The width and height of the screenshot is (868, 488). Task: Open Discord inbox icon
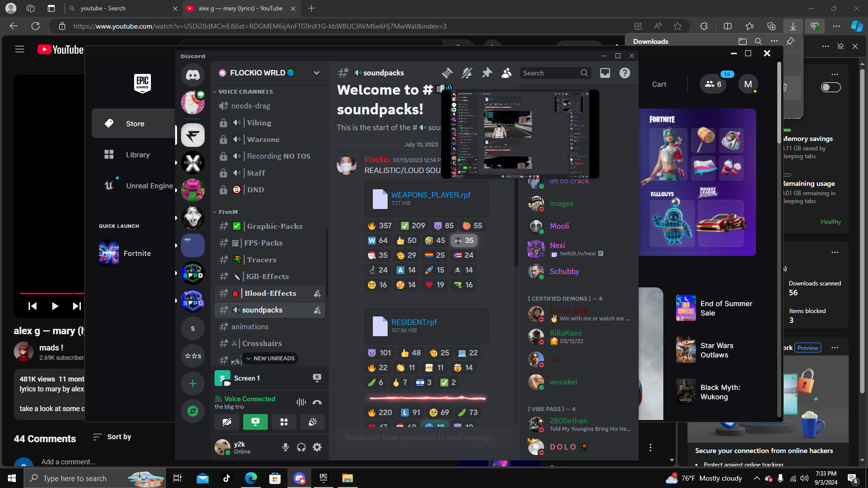point(605,73)
